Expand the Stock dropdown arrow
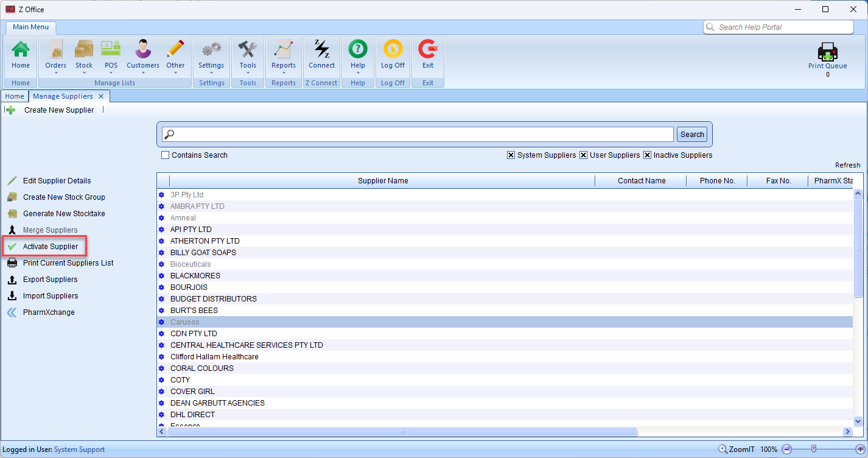Viewport: 868px width, 458px height. (84, 73)
